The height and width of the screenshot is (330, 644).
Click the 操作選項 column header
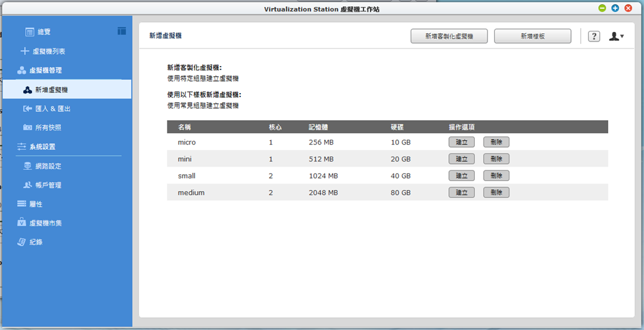tap(462, 127)
